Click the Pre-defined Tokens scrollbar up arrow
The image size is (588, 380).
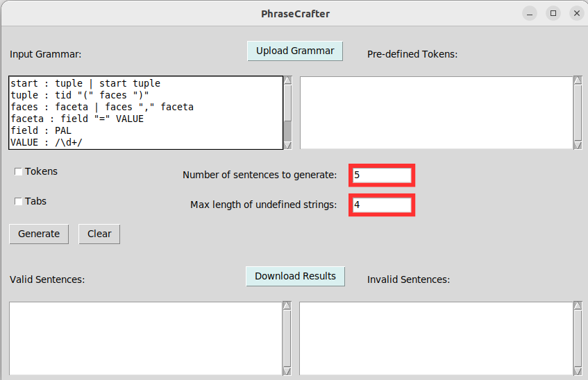pyautogui.click(x=578, y=80)
